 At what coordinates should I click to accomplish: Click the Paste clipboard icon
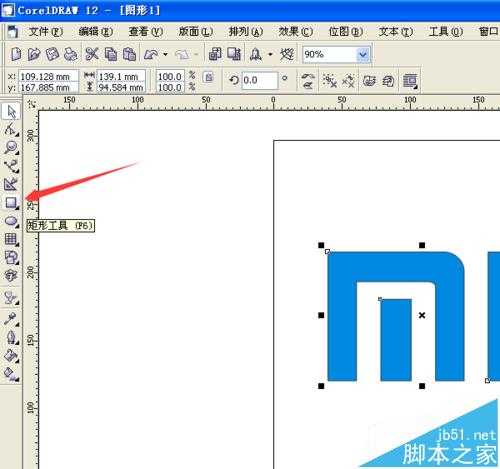129,54
